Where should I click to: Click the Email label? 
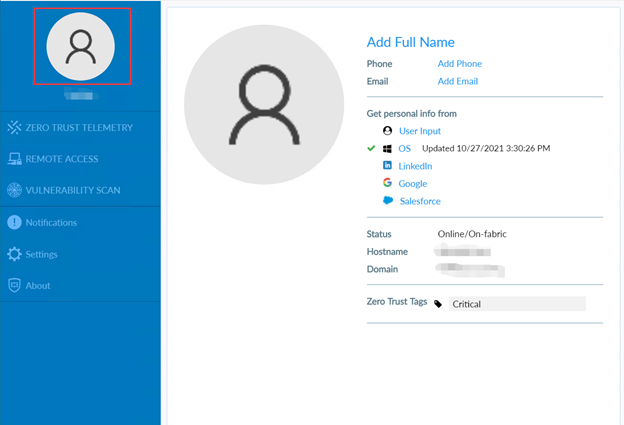(377, 81)
